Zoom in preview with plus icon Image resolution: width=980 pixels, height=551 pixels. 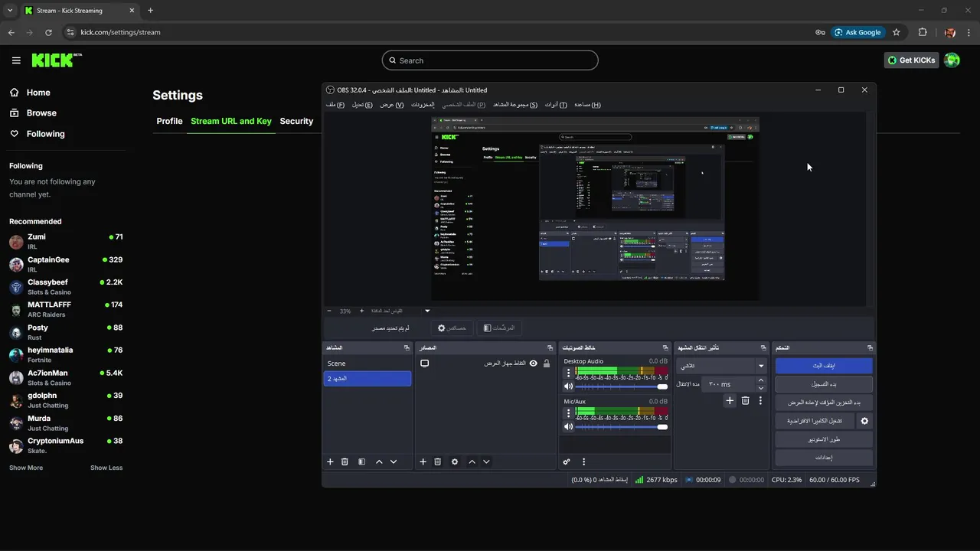[x=361, y=311]
